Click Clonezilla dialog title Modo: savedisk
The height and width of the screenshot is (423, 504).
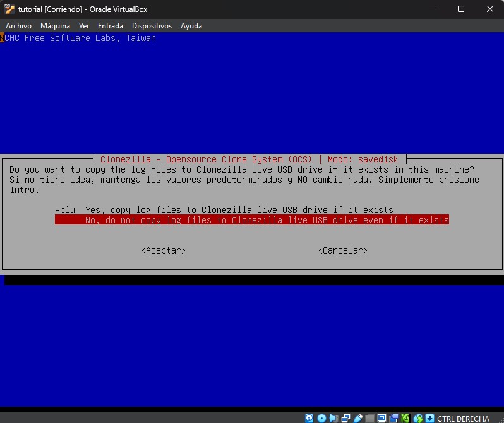tap(249, 159)
